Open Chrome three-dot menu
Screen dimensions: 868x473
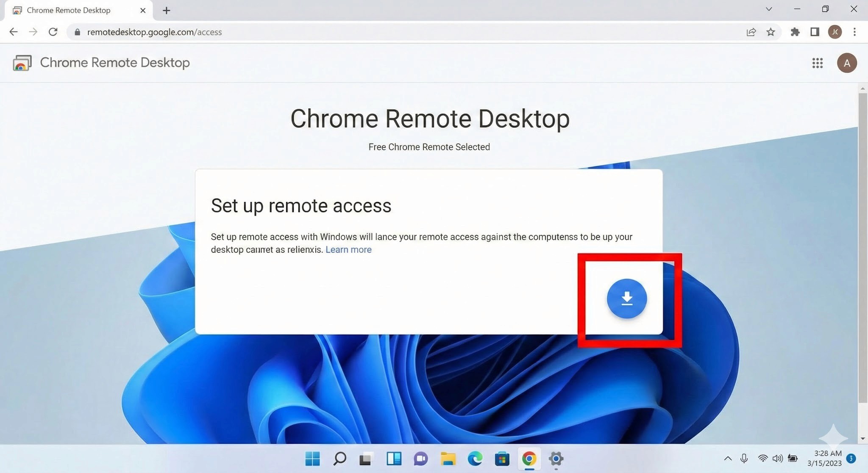(x=854, y=32)
